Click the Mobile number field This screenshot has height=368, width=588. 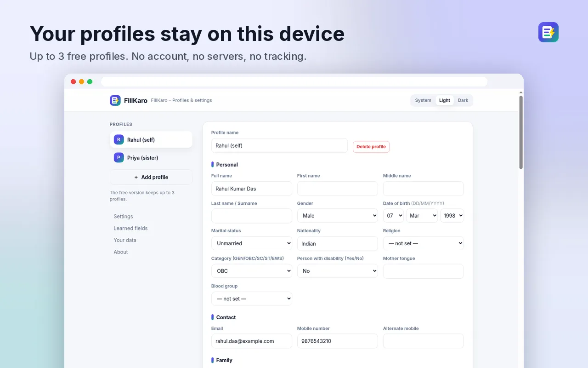(x=338, y=341)
